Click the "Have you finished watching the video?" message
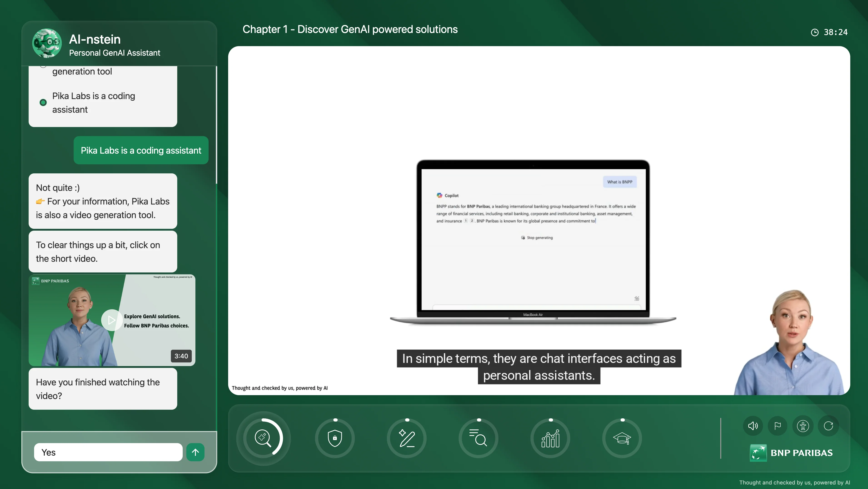 pos(103,389)
